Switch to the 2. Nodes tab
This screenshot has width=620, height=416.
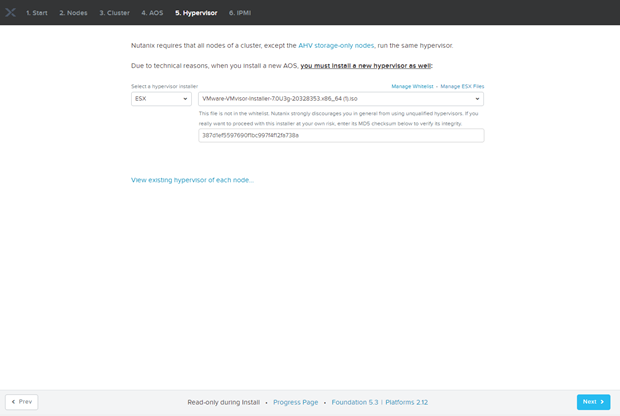pyautogui.click(x=73, y=13)
